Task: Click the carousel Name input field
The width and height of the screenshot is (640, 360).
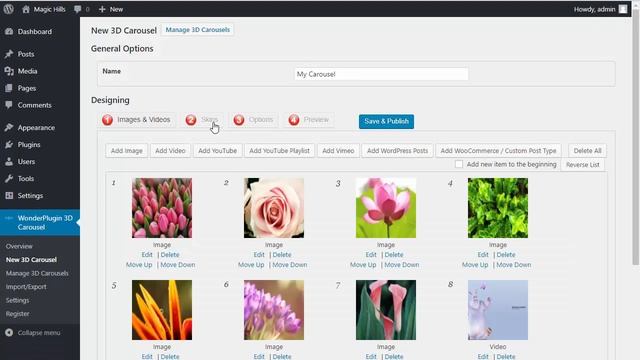Action: [381, 74]
